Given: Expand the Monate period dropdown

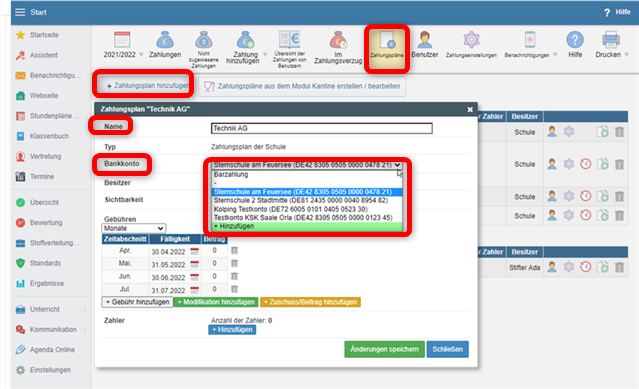Looking at the screenshot, I should point(133,228).
